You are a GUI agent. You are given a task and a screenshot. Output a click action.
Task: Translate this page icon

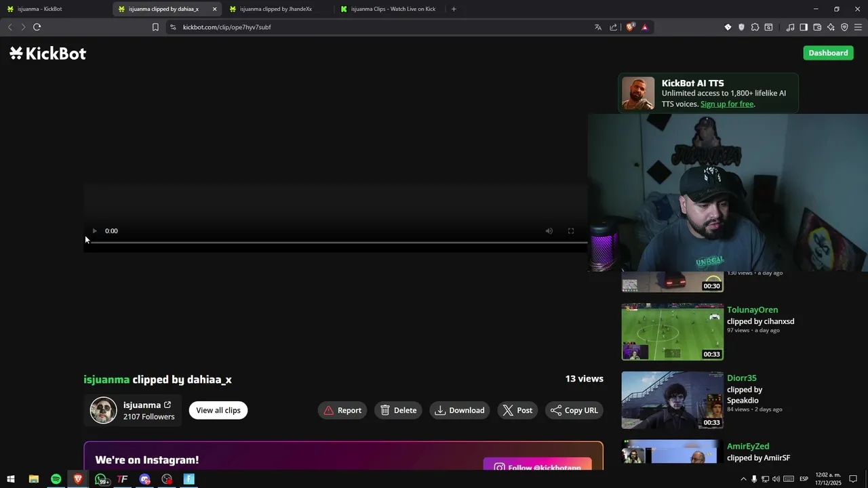597,27
